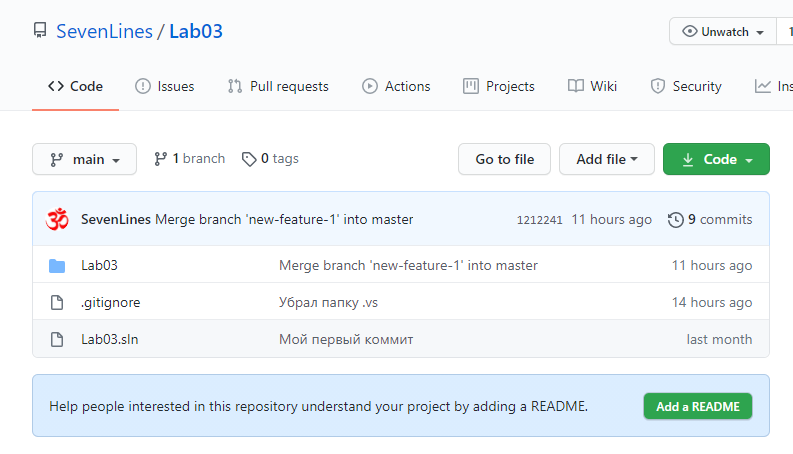Open the SevenLines owner profile link
This screenshot has width=793, height=454.
[104, 31]
